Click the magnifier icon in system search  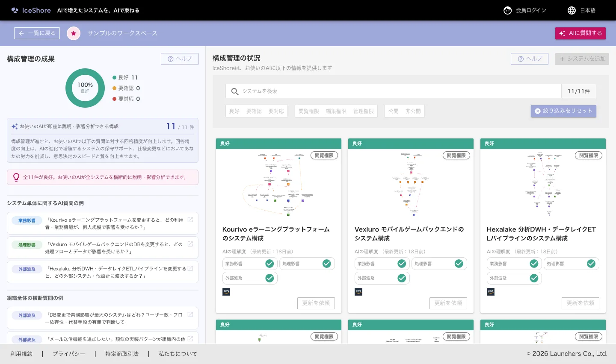click(x=235, y=91)
